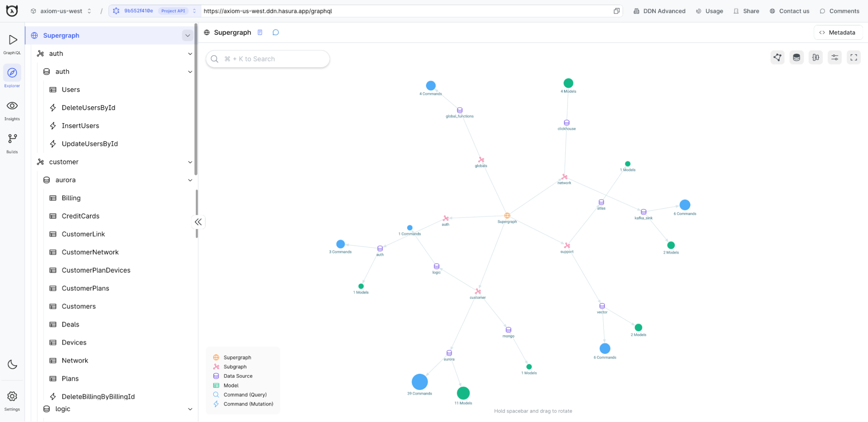The width and height of the screenshot is (868, 422).
Task: Click the network subgraph node
Action: (564, 177)
